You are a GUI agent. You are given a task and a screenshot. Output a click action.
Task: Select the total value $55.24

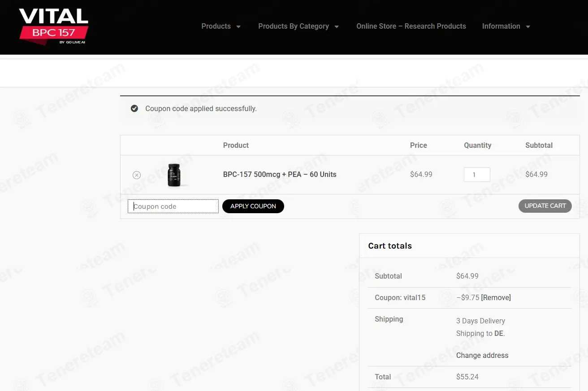(467, 377)
